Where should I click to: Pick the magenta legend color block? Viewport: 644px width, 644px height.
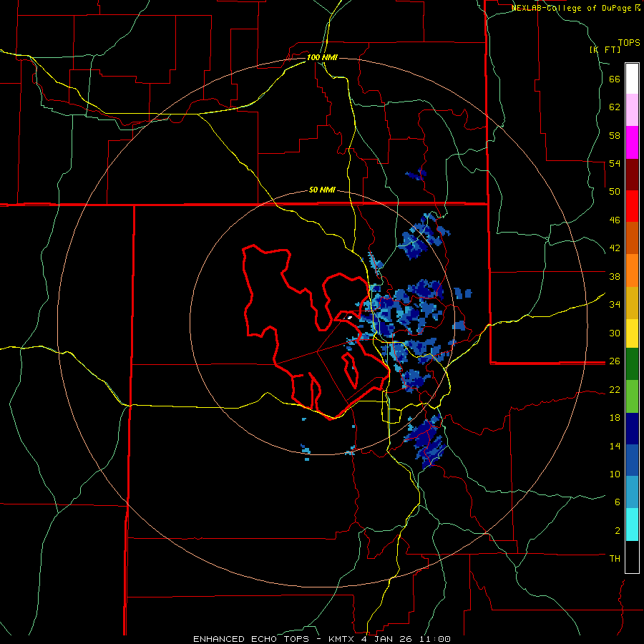[632, 142]
